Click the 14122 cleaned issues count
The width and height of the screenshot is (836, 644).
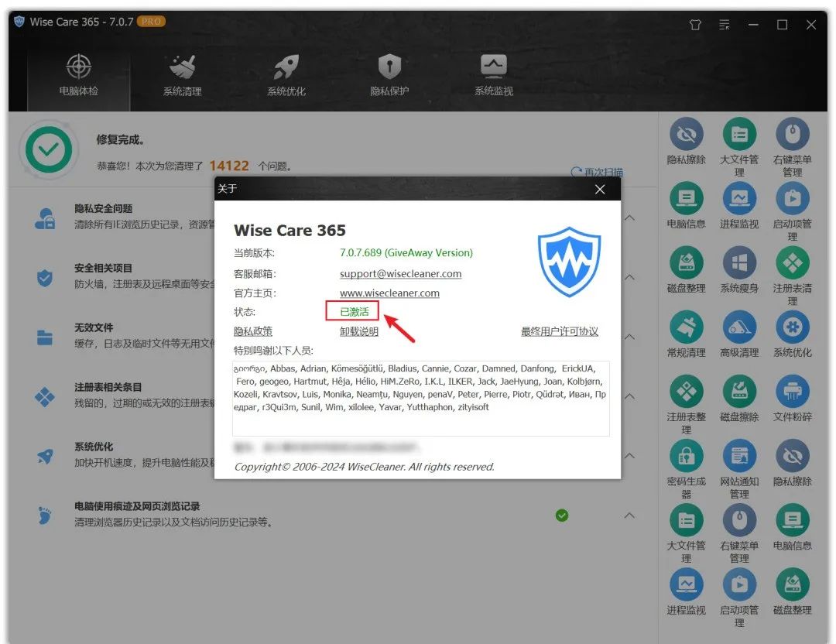[229, 166]
